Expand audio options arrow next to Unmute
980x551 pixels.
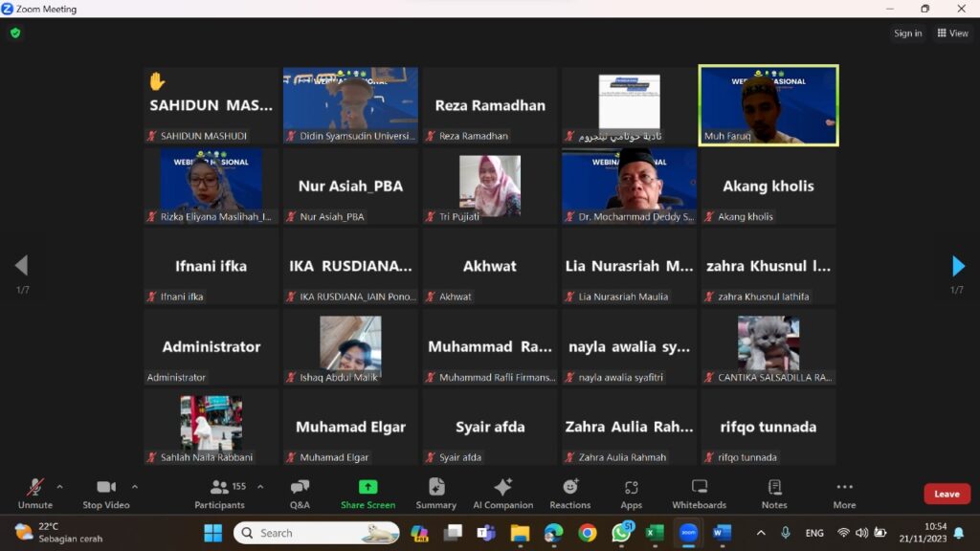[x=59, y=486]
